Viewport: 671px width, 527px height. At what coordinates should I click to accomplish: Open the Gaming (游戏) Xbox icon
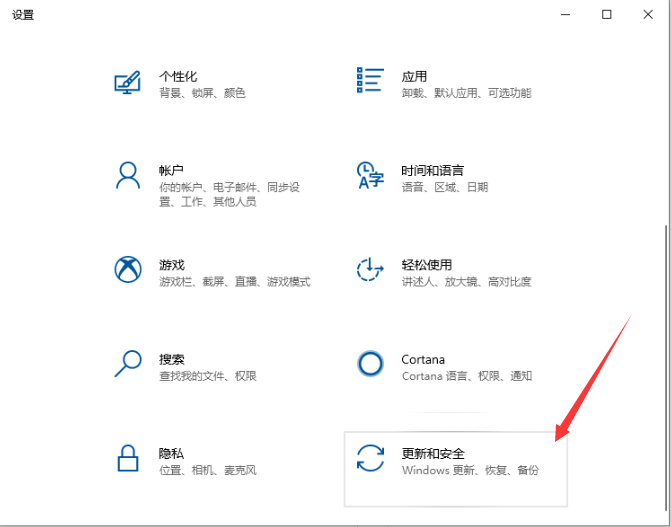coord(128,270)
